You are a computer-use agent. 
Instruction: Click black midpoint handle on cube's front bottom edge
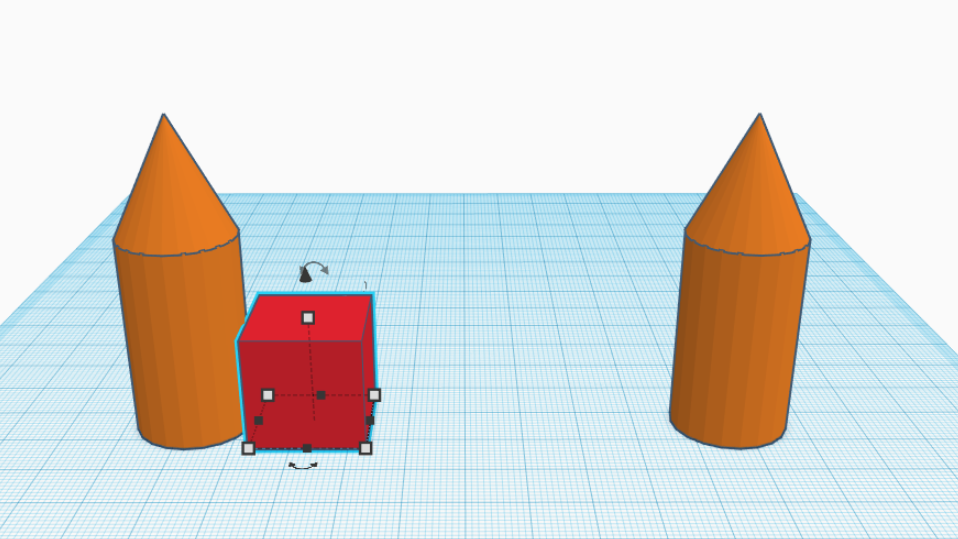tap(307, 449)
